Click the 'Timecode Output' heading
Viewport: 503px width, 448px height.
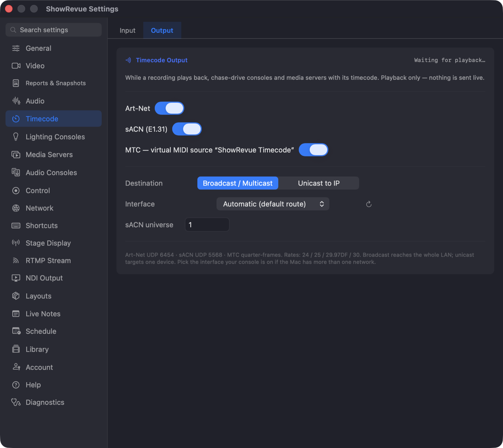click(x=162, y=60)
